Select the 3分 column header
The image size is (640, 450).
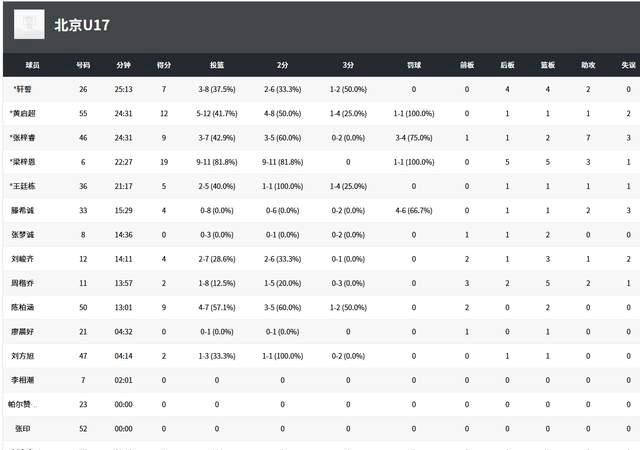coord(348,65)
